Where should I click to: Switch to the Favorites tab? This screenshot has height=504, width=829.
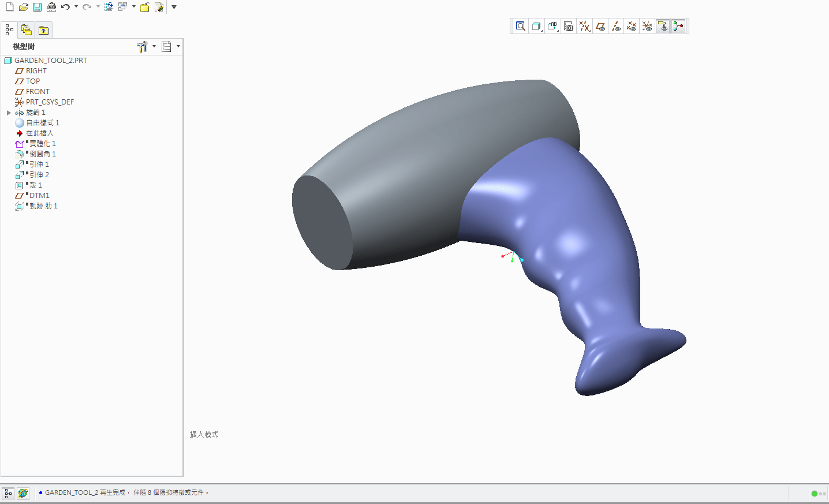pyautogui.click(x=43, y=30)
